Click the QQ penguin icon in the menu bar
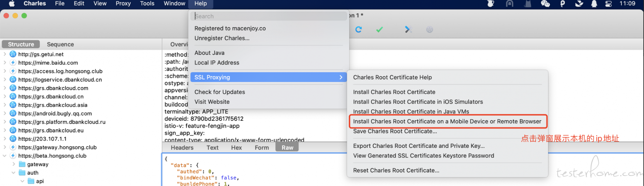Screen dimensions: 644x186 [x=594, y=4]
